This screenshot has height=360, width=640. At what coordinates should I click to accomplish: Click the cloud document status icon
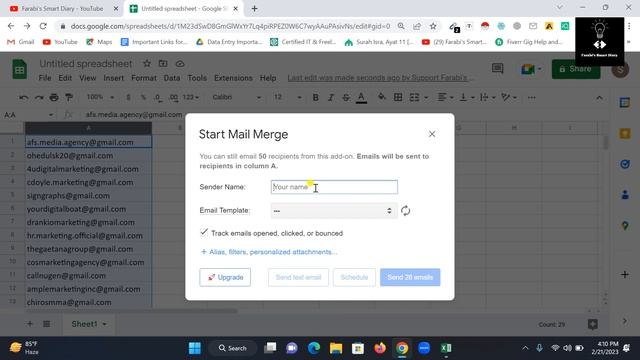coord(180,63)
